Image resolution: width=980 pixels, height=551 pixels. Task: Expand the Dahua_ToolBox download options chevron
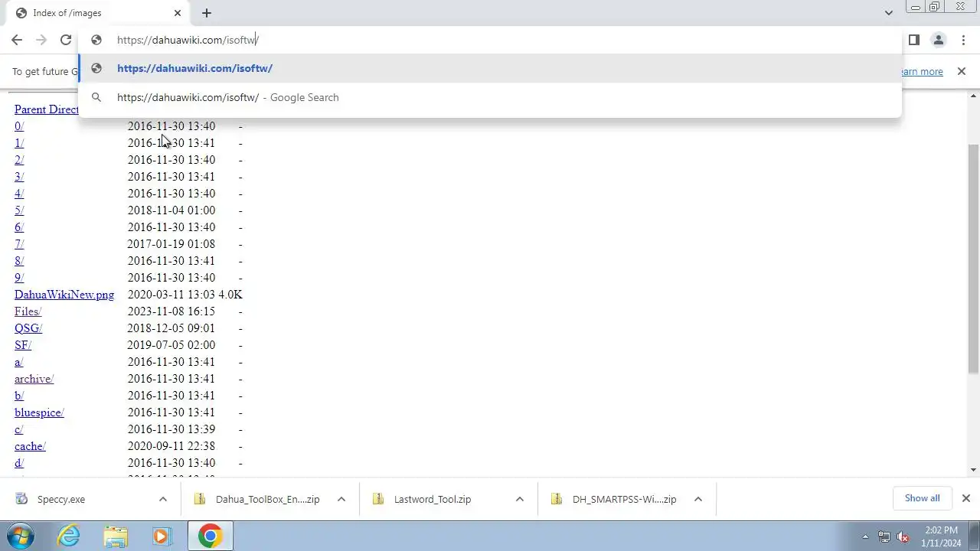[341, 499]
